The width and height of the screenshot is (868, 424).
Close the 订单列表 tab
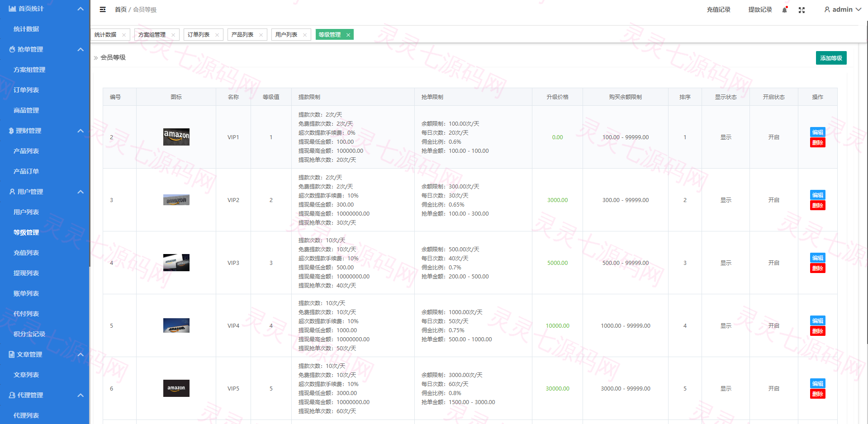217,35
